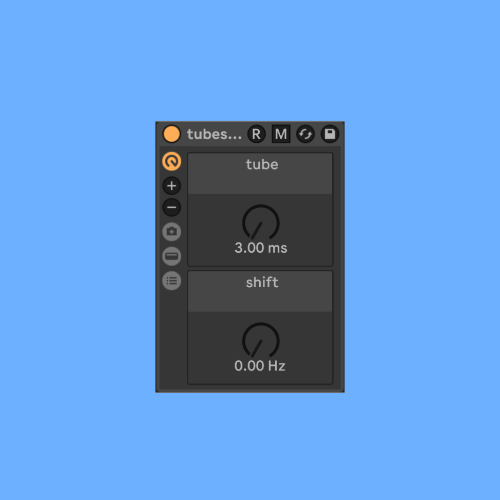Select the tubes... device title text
Screen dimensions: 500x500
(x=214, y=134)
